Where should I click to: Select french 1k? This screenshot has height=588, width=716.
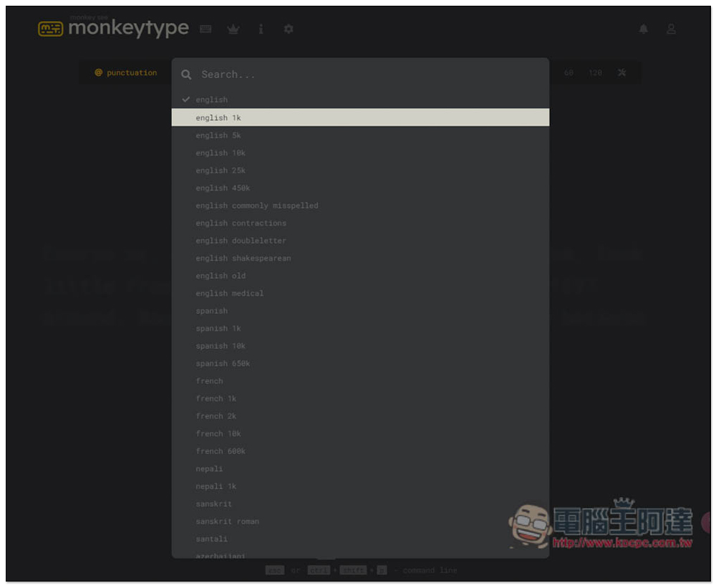360,399
